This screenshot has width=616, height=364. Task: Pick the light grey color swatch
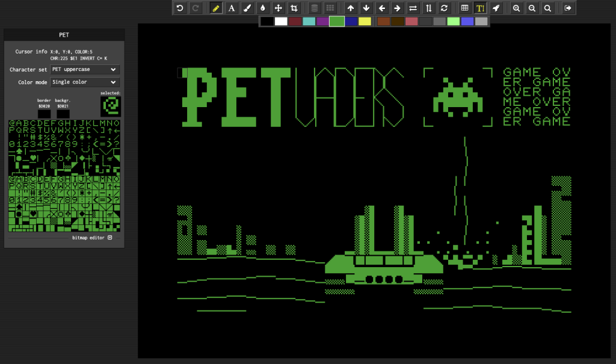point(481,21)
